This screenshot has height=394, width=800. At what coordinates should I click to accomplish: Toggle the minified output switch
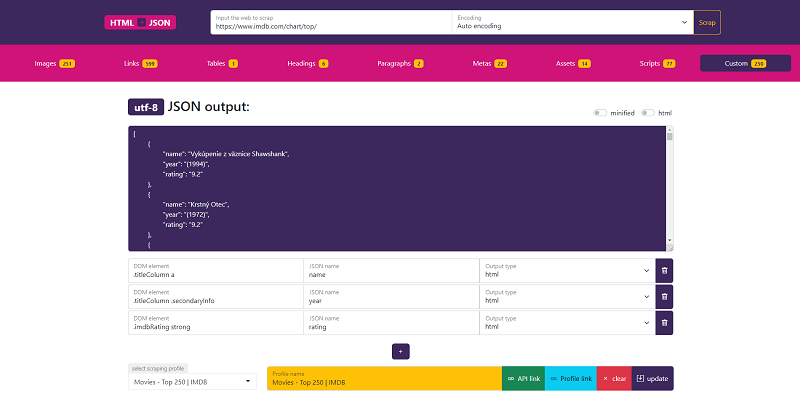pos(599,113)
